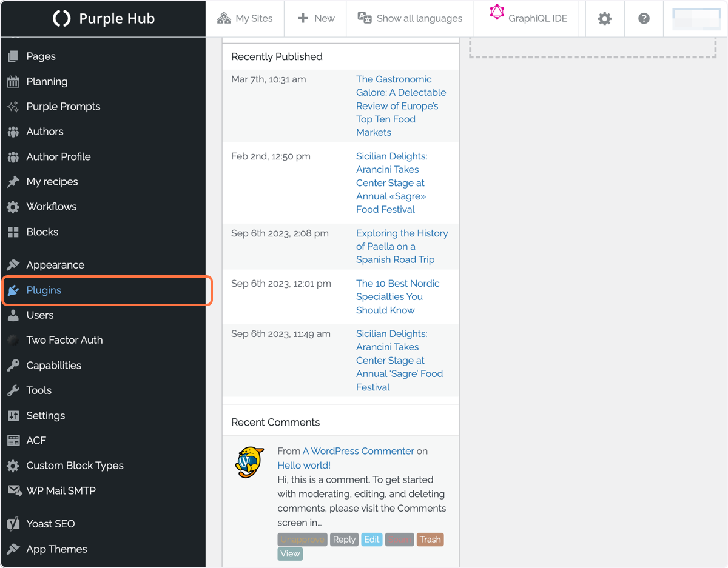Open My Sites in the top bar

(244, 18)
